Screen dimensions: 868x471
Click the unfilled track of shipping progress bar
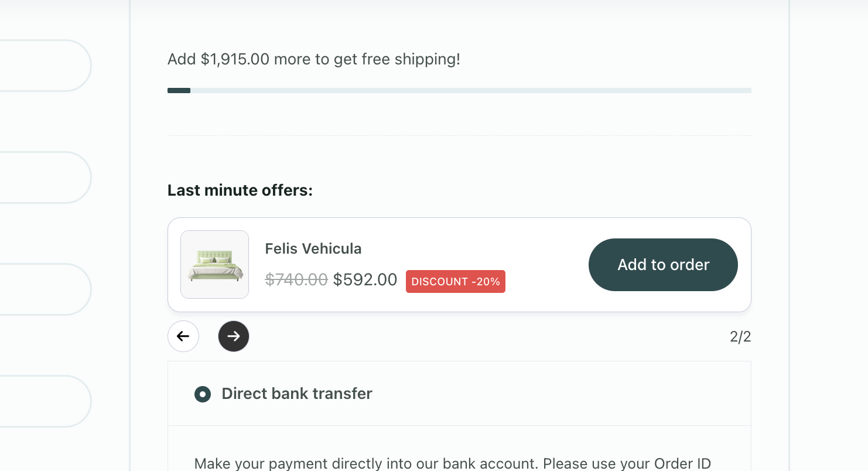[x=469, y=91]
